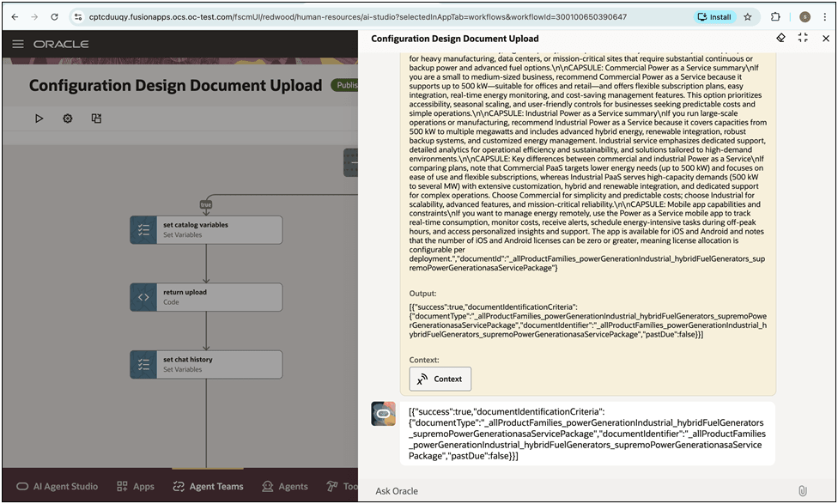The height and width of the screenshot is (504, 838).
Task: Open the AI Agent Studio tab
Action: tap(58, 486)
